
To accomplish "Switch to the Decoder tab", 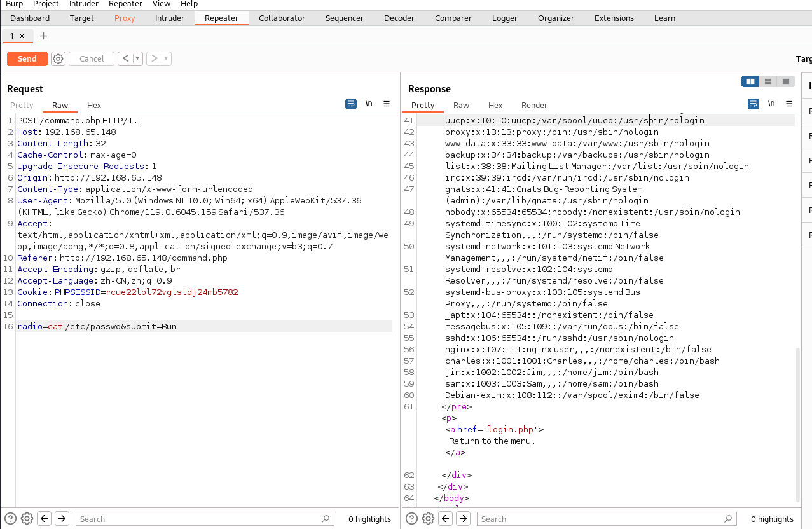I will coord(399,18).
